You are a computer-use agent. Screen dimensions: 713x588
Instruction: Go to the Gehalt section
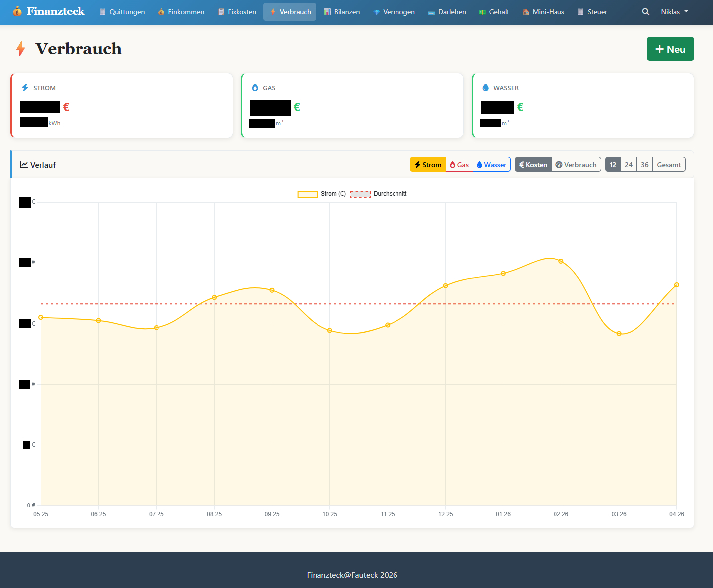(x=494, y=12)
